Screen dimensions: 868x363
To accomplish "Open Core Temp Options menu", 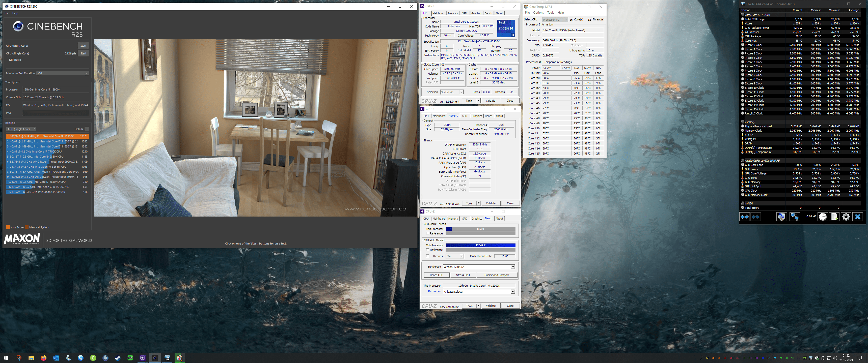I will pyautogui.click(x=538, y=13).
